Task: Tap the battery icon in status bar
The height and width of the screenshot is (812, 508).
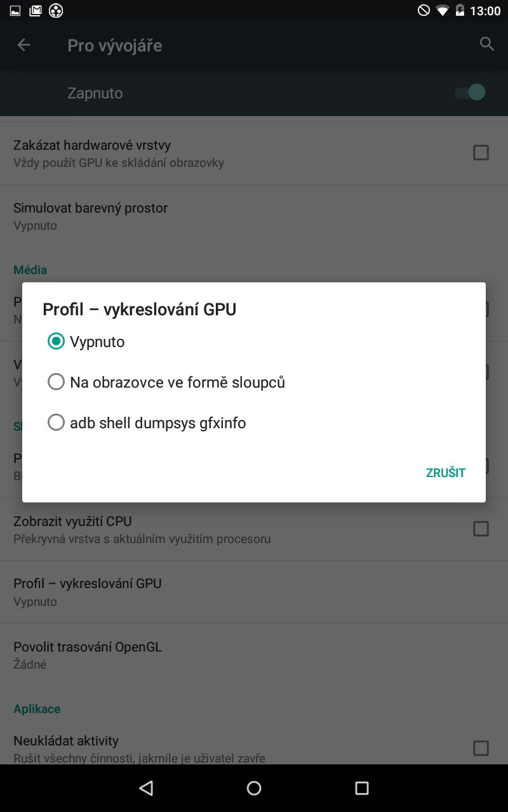Action: [x=460, y=11]
